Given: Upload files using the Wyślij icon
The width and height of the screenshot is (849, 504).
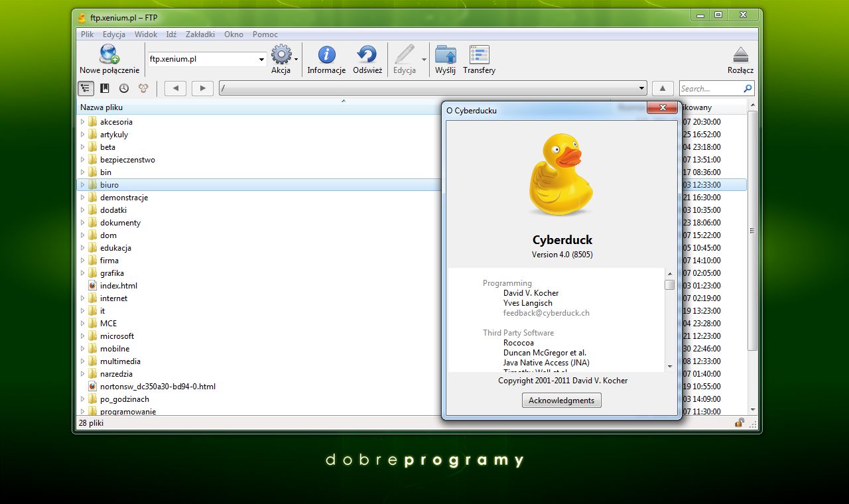Looking at the screenshot, I should [x=446, y=54].
